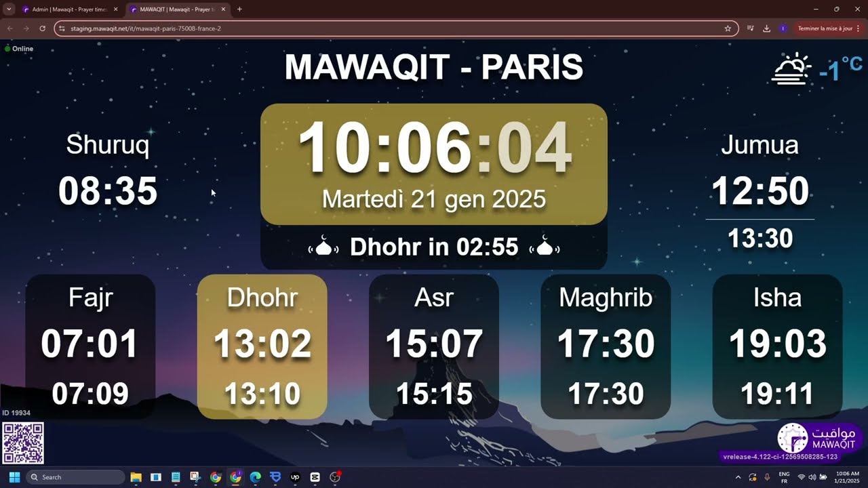Click the Shuruq label
868x488 pixels.
(x=108, y=145)
